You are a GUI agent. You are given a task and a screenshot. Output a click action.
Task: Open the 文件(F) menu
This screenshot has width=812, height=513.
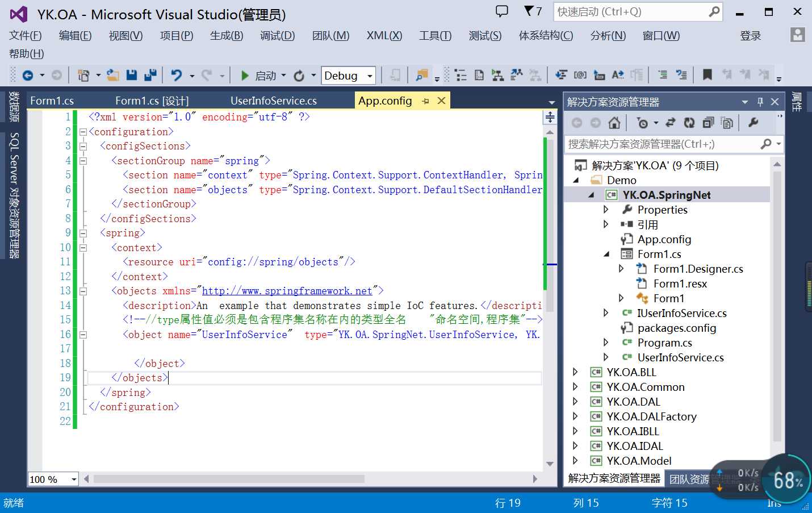(x=26, y=36)
